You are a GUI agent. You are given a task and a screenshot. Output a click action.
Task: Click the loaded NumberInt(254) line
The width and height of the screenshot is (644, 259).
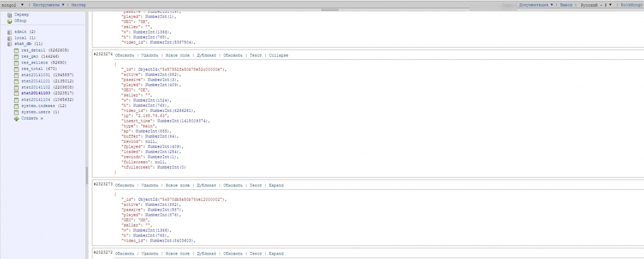pyautogui.click(x=151, y=152)
